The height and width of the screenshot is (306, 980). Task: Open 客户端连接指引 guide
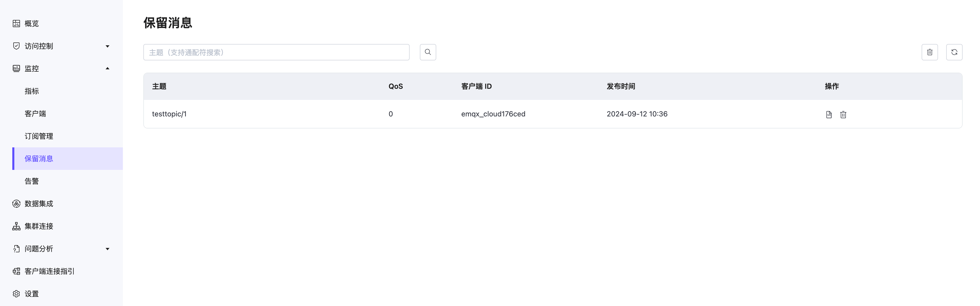tap(49, 271)
